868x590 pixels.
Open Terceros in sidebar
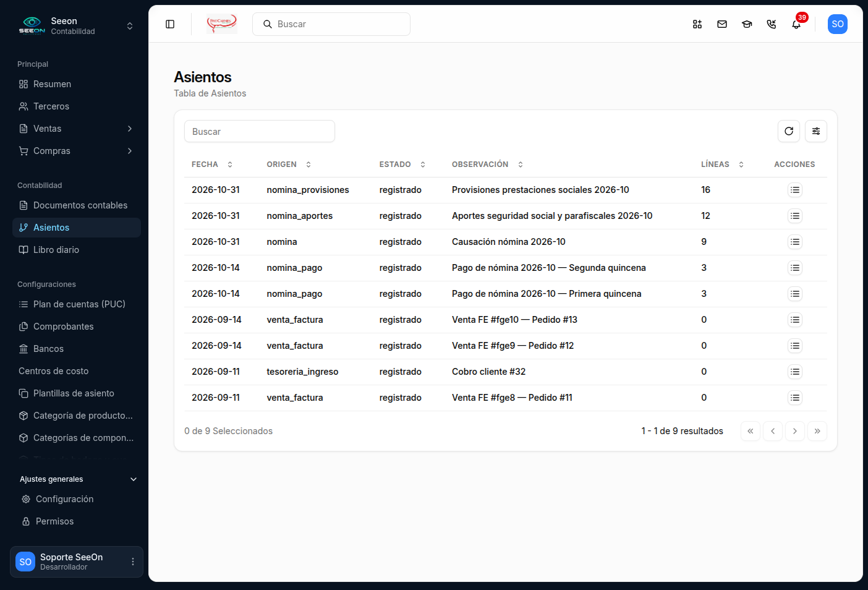pyautogui.click(x=77, y=106)
